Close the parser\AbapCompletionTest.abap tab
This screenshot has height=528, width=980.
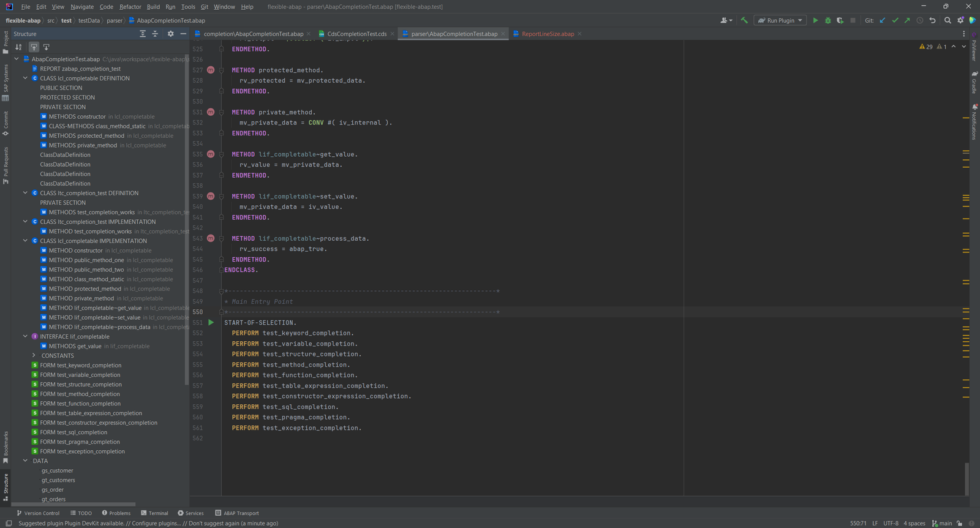coord(503,34)
